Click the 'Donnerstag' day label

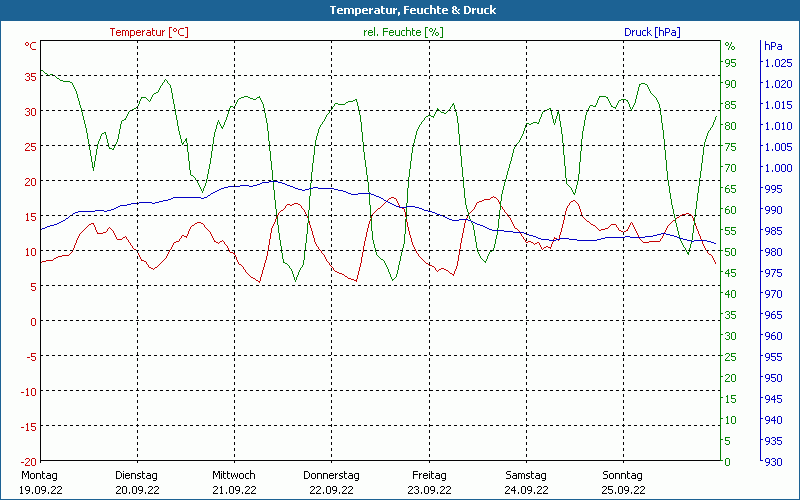click(x=331, y=476)
